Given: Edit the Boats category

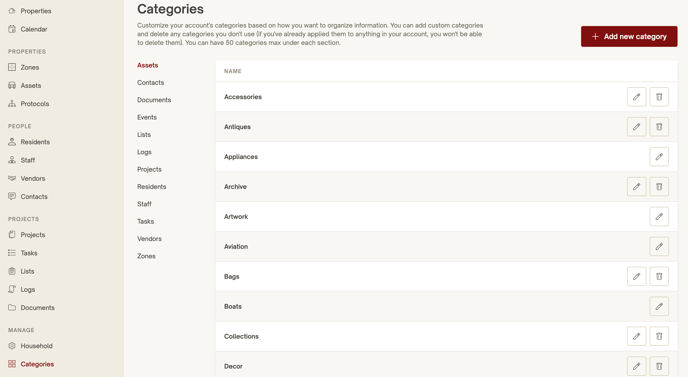Looking at the screenshot, I should pyautogui.click(x=659, y=306).
